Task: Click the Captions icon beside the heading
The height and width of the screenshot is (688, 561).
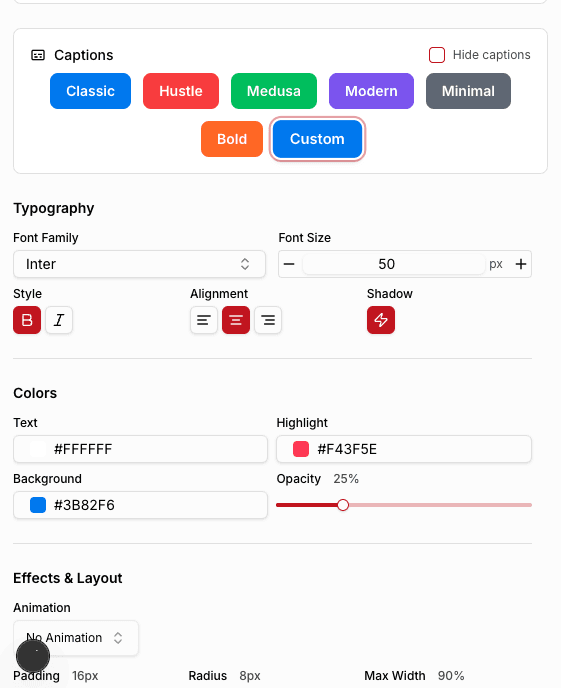Action: point(38,55)
